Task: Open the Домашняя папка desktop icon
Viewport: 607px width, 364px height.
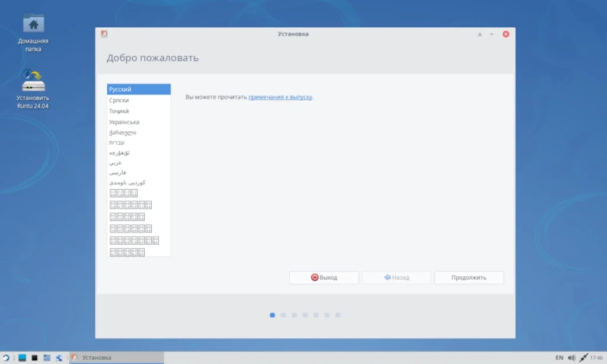Action: (33, 33)
